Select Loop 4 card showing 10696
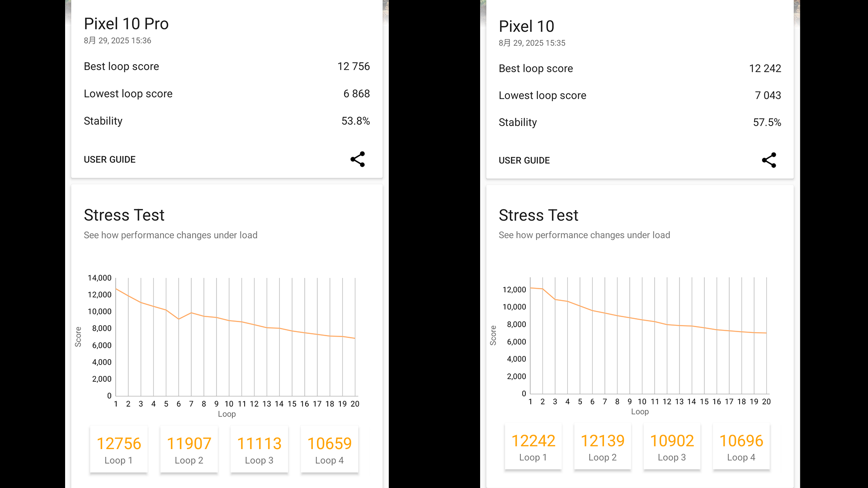 click(741, 446)
